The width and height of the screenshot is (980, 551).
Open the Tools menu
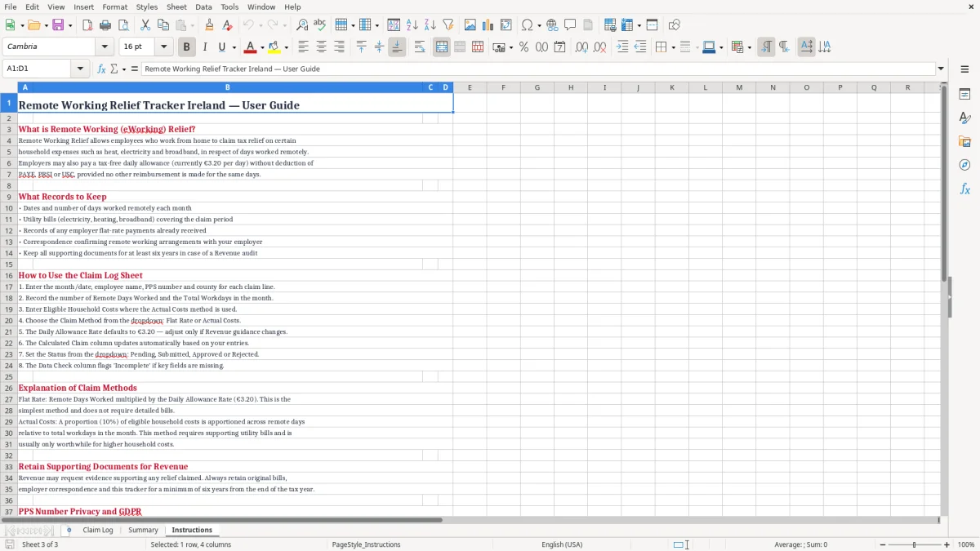click(x=229, y=7)
